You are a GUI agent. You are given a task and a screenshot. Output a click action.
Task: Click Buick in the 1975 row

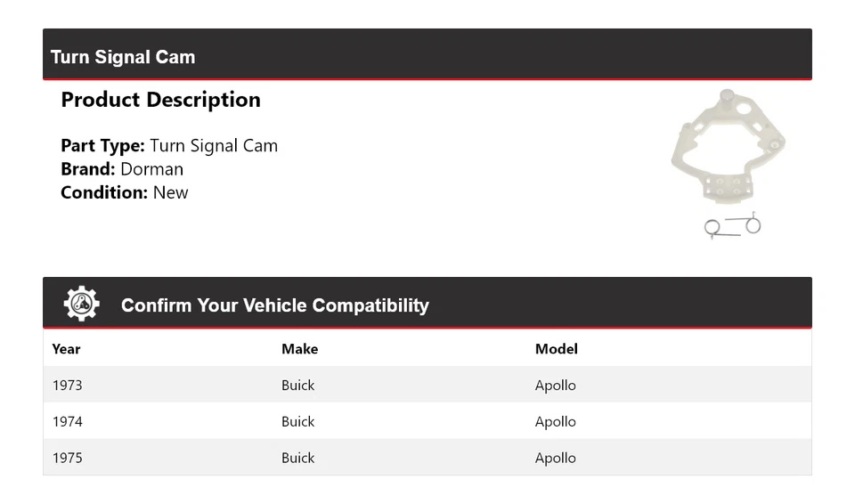297,458
